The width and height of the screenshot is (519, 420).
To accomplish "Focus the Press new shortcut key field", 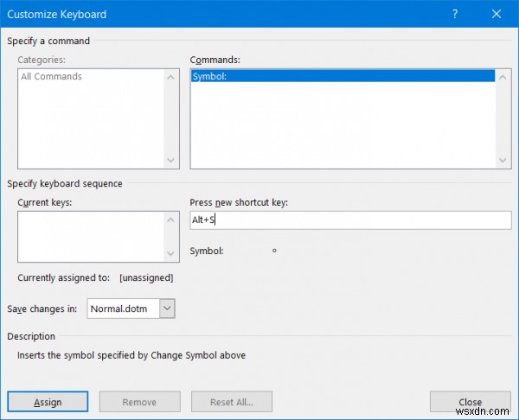I will [350, 220].
